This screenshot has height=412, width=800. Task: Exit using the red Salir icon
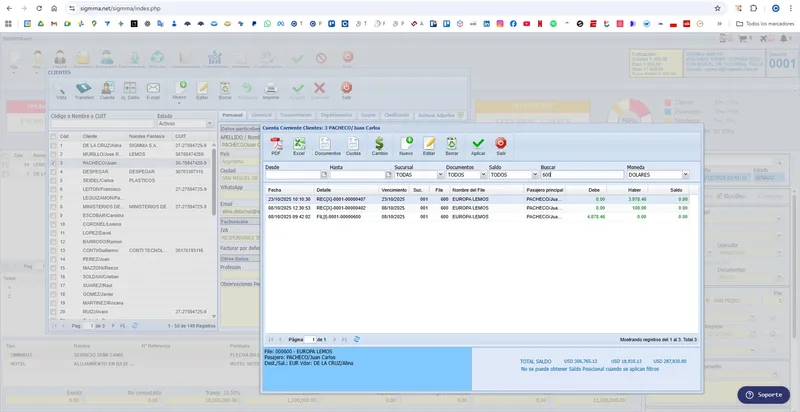point(501,146)
